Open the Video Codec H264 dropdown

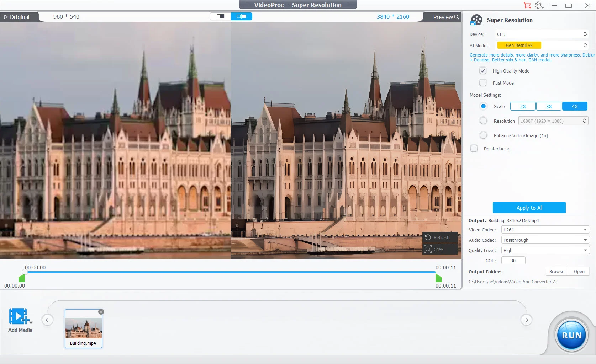point(545,230)
